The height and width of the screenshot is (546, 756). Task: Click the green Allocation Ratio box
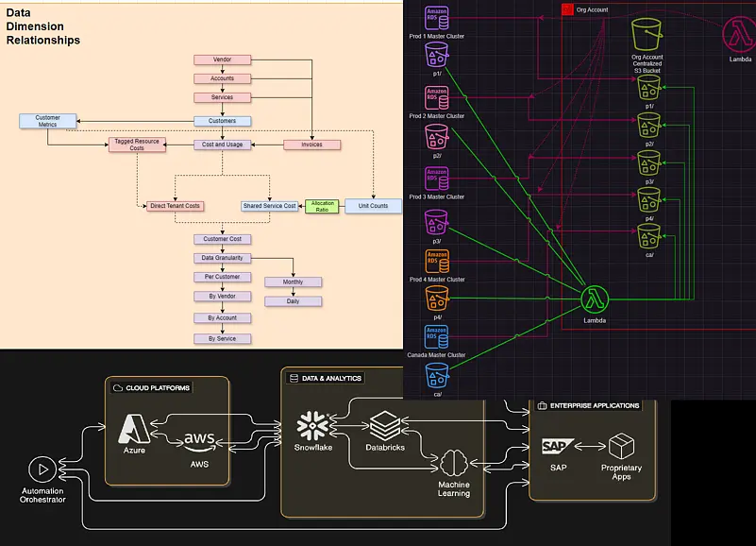pyautogui.click(x=323, y=205)
